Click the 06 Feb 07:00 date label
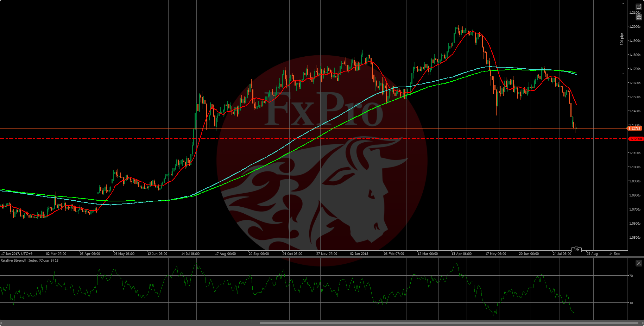 tap(394, 253)
